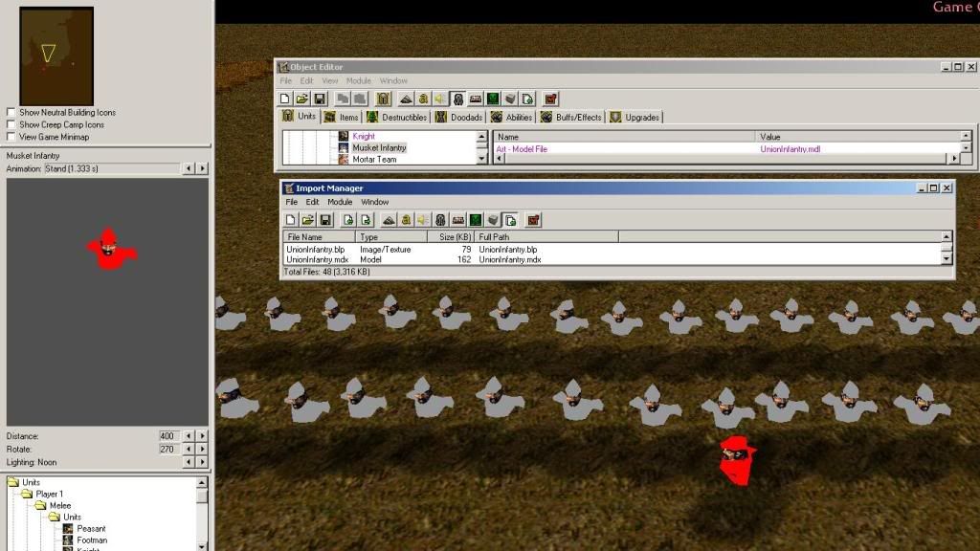Decrease Rotate value with left arrow
Image resolution: width=980 pixels, height=551 pixels.
tap(189, 450)
